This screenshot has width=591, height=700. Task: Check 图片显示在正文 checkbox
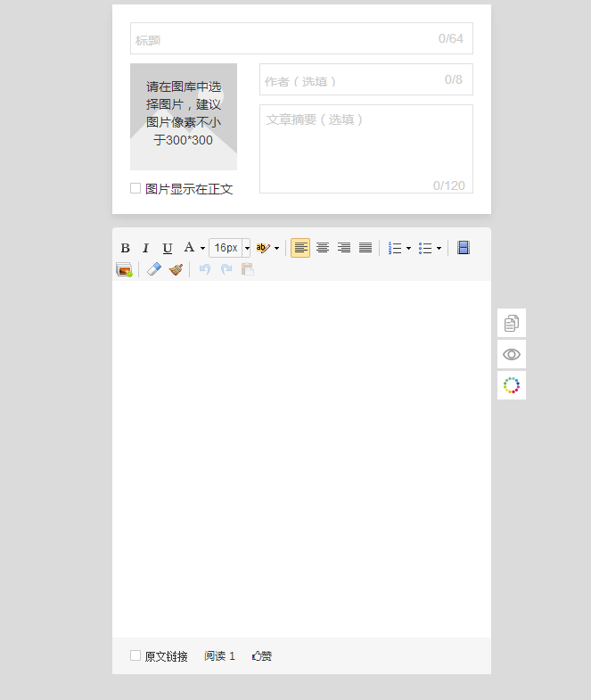pyautogui.click(x=135, y=188)
